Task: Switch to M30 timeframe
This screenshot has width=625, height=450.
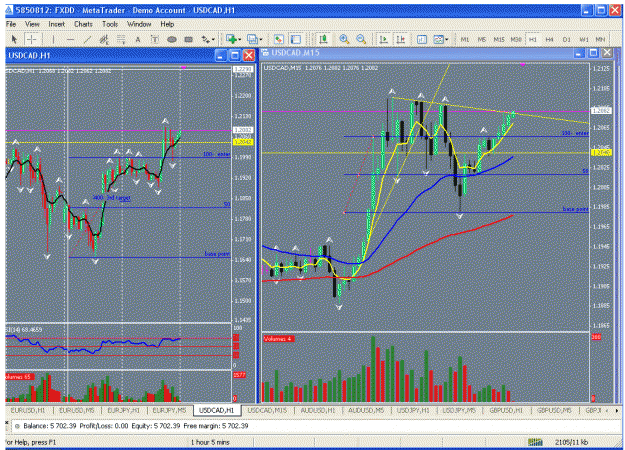Action: [x=516, y=39]
